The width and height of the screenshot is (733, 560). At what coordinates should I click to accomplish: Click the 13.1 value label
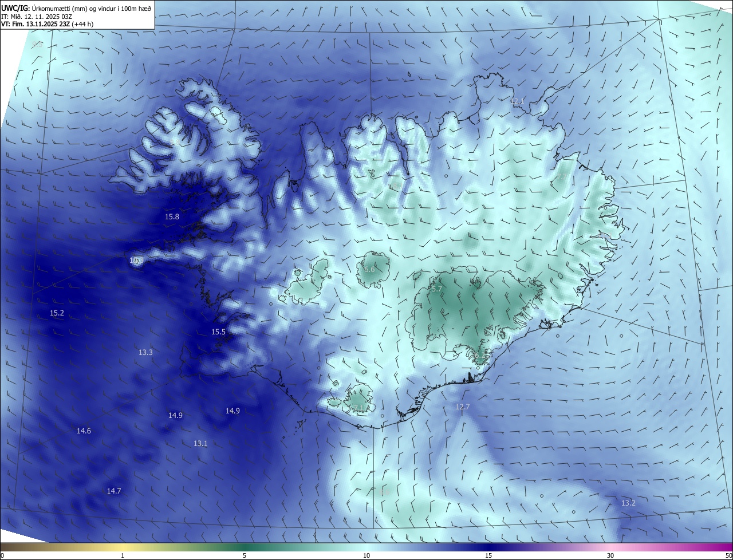click(200, 444)
